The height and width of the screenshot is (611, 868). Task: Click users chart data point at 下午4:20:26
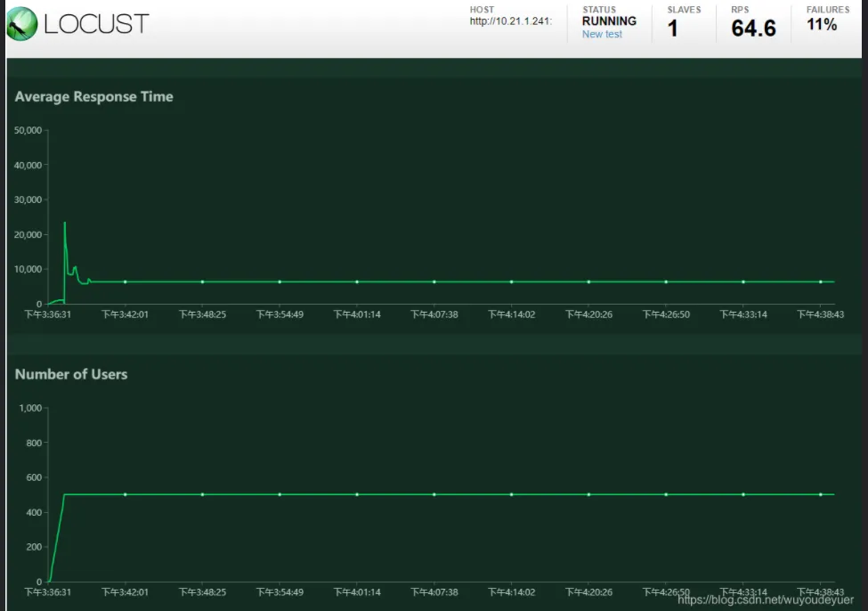(x=588, y=494)
